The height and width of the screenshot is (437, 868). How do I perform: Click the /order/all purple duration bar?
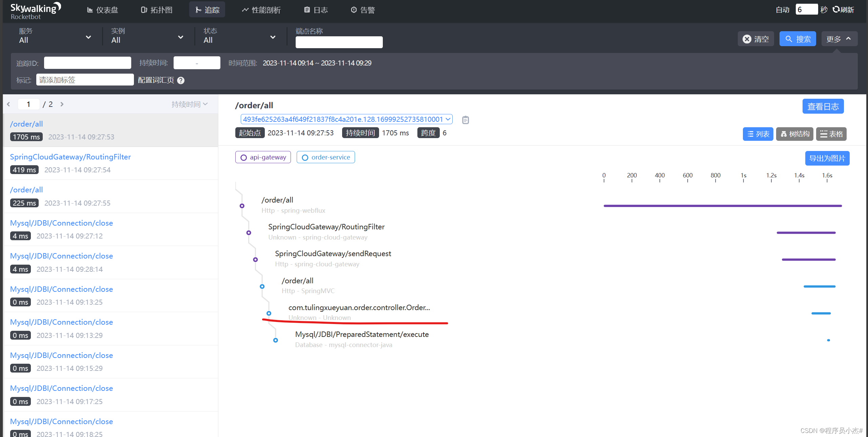pos(723,206)
